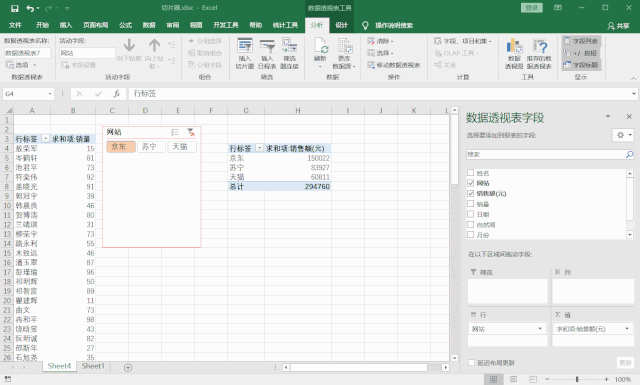640x385 pixels.
Task: Click the Insert Slicer (插入切片器) icon
Action: tap(245, 53)
